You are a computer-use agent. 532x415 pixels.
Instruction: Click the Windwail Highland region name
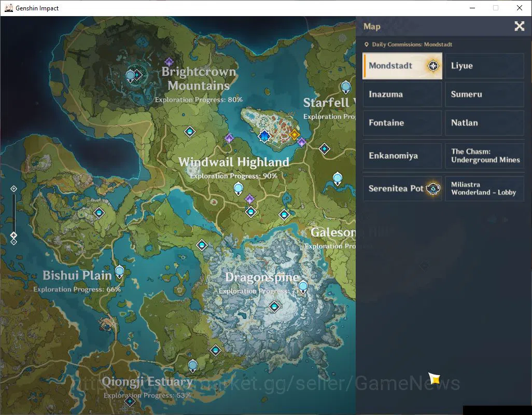234,162
